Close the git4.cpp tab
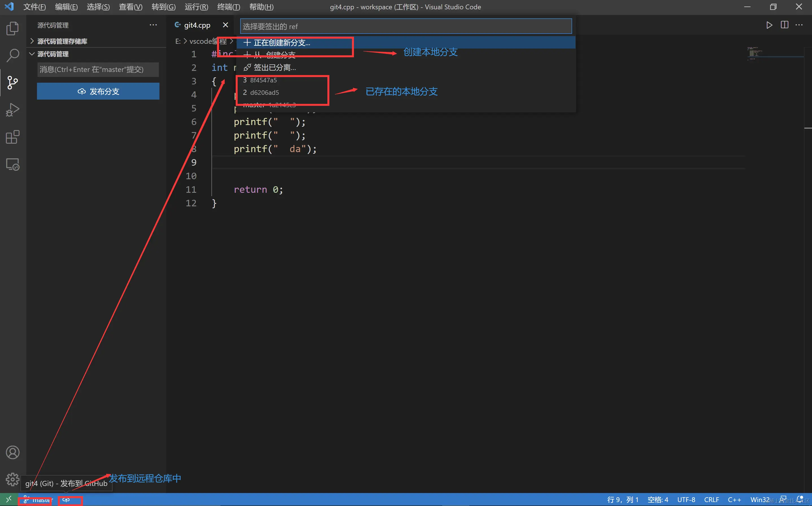The image size is (812, 506). pos(226,25)
